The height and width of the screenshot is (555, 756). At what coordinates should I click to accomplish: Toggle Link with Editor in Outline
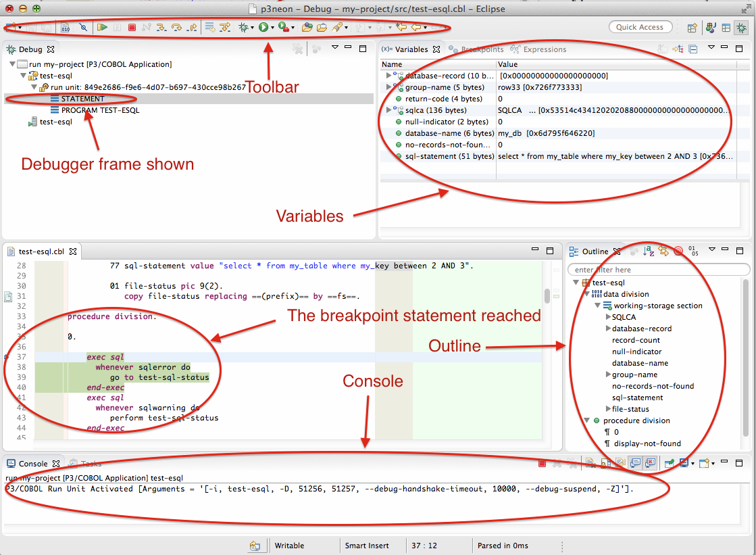coord(663,251)
